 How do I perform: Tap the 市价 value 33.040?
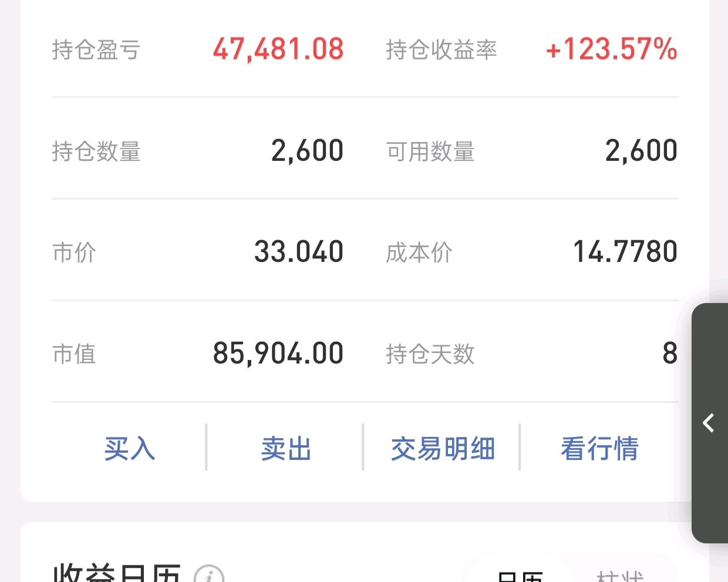click(x=299, y=252)
